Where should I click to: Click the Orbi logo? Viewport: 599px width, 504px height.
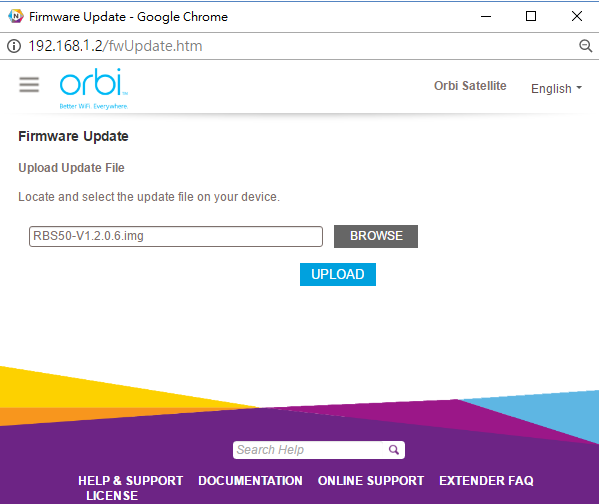click(x=94, y=89)
